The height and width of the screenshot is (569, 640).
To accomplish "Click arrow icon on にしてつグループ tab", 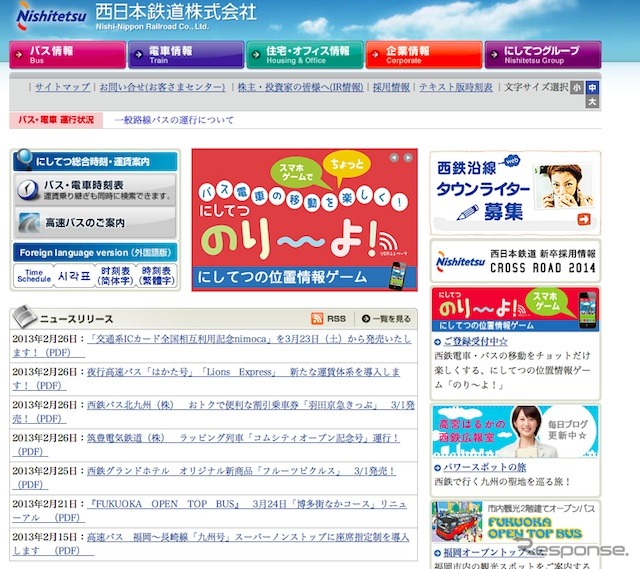I will (x=494, y=54).
